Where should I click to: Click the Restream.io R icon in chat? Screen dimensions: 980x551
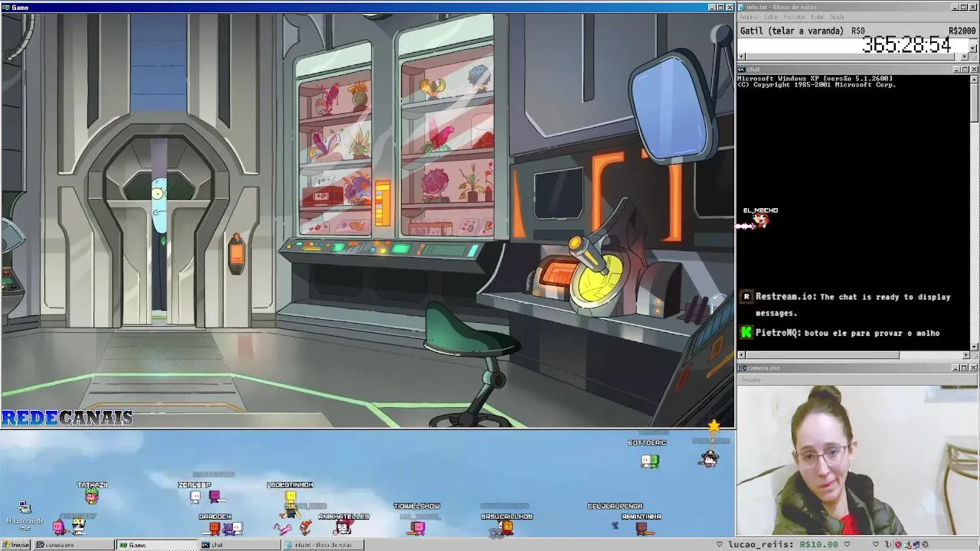point(746,297)
